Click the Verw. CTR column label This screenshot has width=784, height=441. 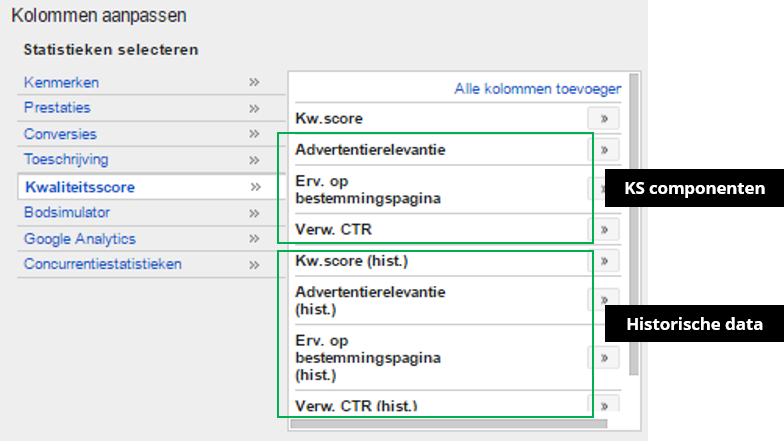point(334,230)
